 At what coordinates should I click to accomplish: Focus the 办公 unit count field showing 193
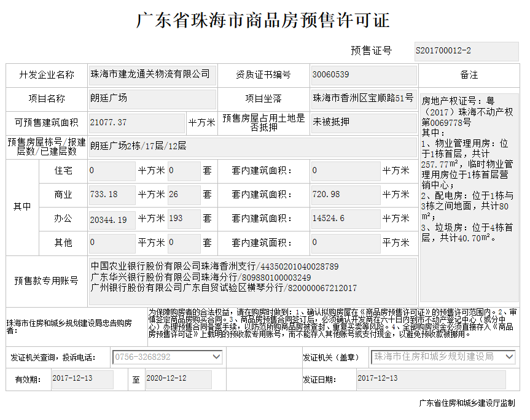pos(184,219)
